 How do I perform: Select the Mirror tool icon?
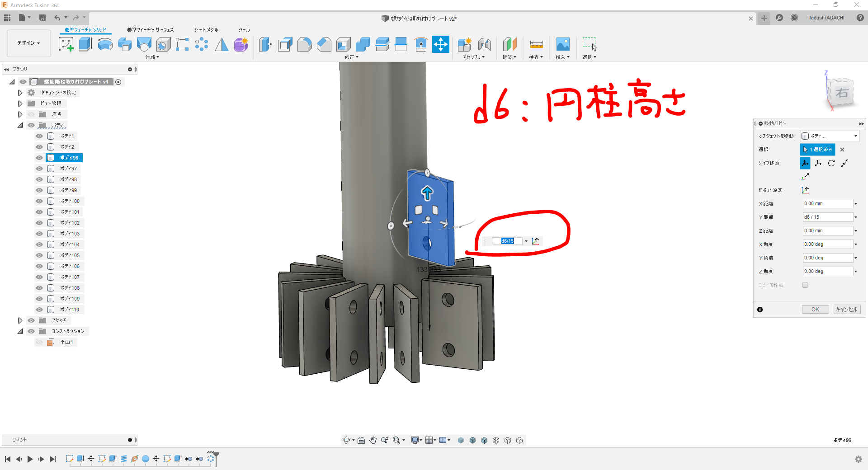pyautogui.click(x=222, y=44)
